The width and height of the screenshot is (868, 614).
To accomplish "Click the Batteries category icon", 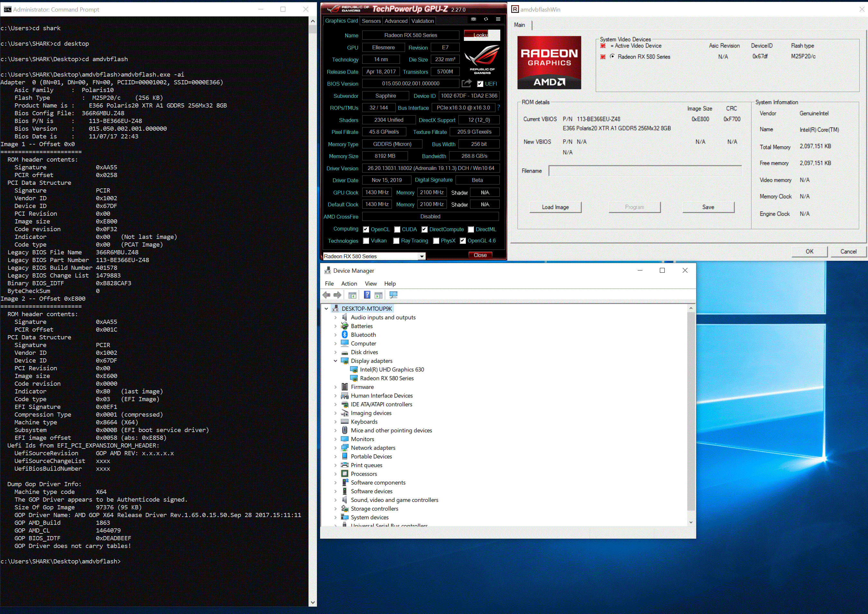I will coord(345,326).
